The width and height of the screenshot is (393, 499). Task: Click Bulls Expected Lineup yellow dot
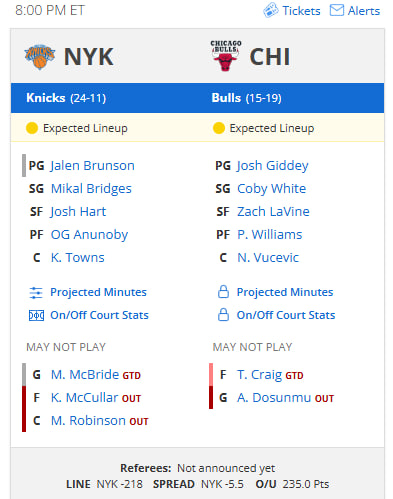[x=219, y=128]
